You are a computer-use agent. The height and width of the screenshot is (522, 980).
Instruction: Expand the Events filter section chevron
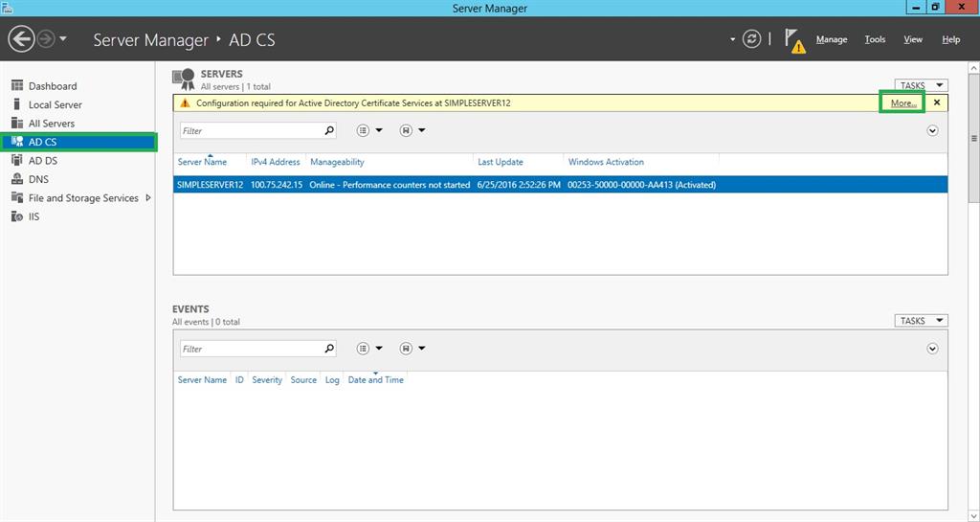click(x=932, y=349)
